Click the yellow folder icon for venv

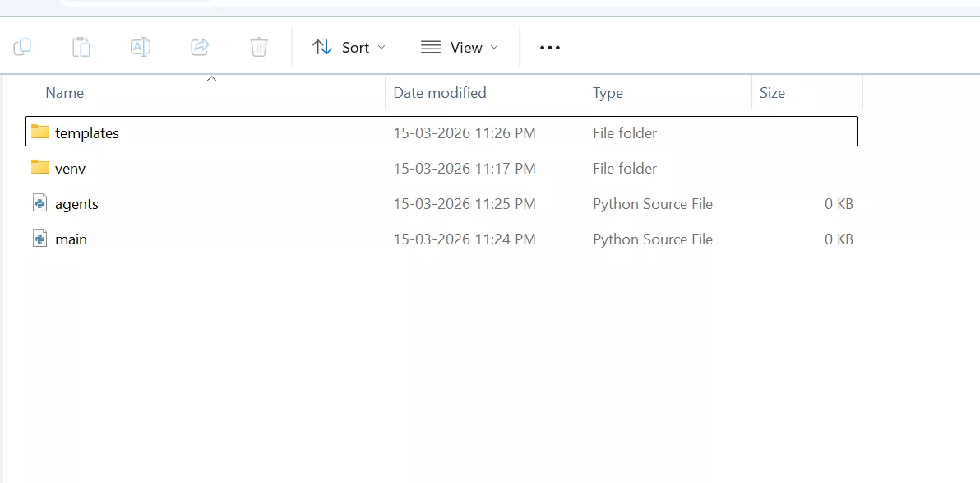[x=39, y=168]
